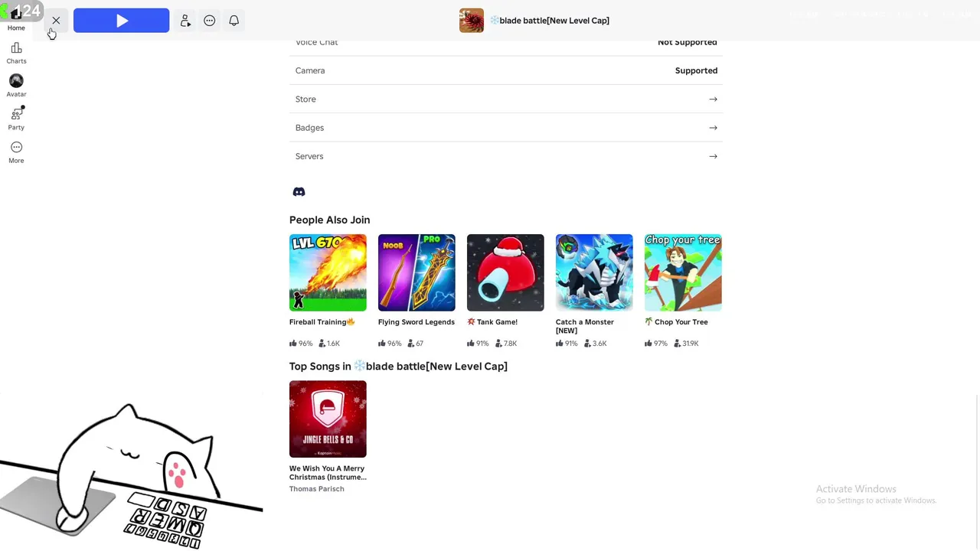
Task: Click the Camera 'Supported' value
Action: click(x=696, y=70)
